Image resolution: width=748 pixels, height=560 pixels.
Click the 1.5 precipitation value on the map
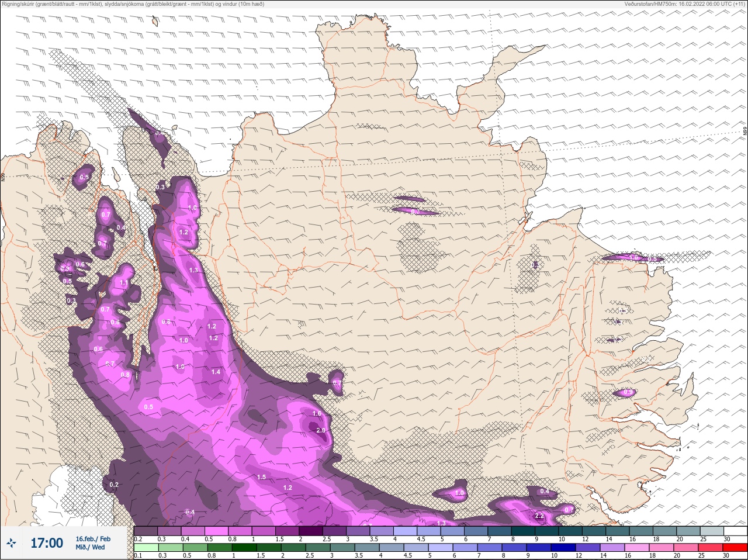pyautogui.click(x=261, y=477)
